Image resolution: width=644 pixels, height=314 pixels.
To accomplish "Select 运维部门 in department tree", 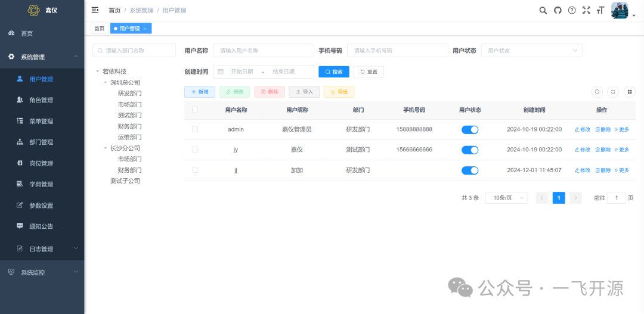I will coord(130,137).
